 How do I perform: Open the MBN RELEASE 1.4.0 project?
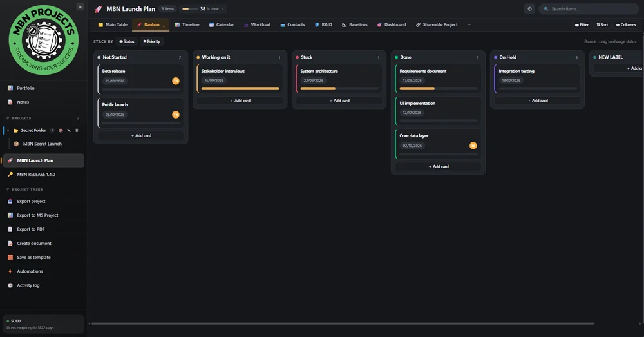coord(35,174)
